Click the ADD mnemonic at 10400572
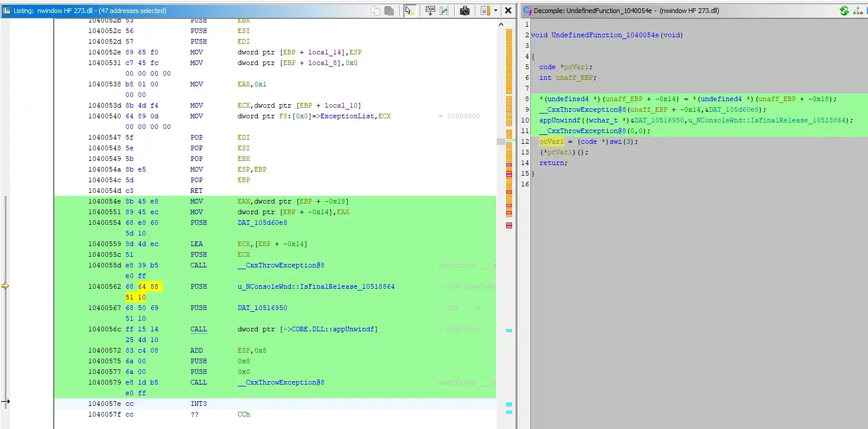 196,350
